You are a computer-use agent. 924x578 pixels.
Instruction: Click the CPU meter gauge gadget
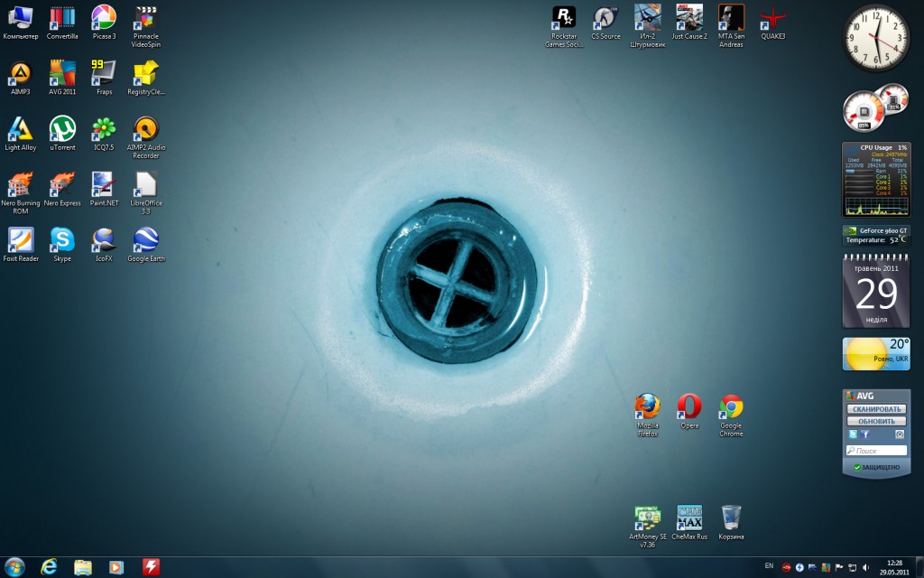pos(875,107)
